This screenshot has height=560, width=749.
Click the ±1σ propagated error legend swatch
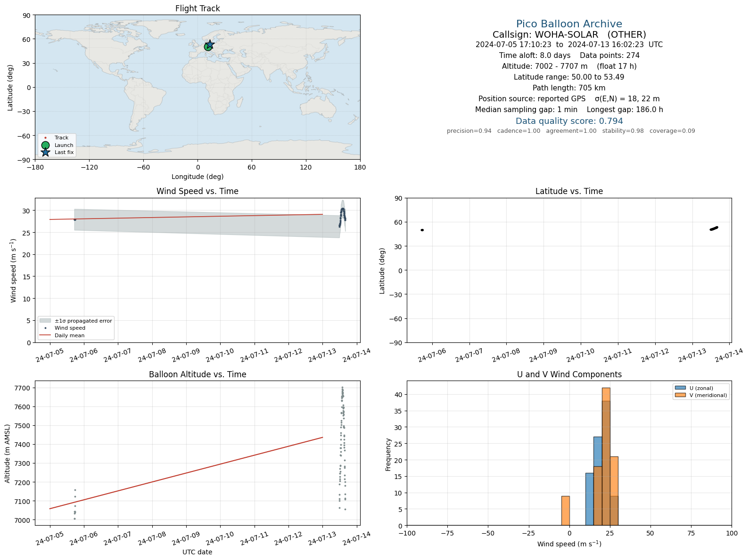tap(45, 321)
